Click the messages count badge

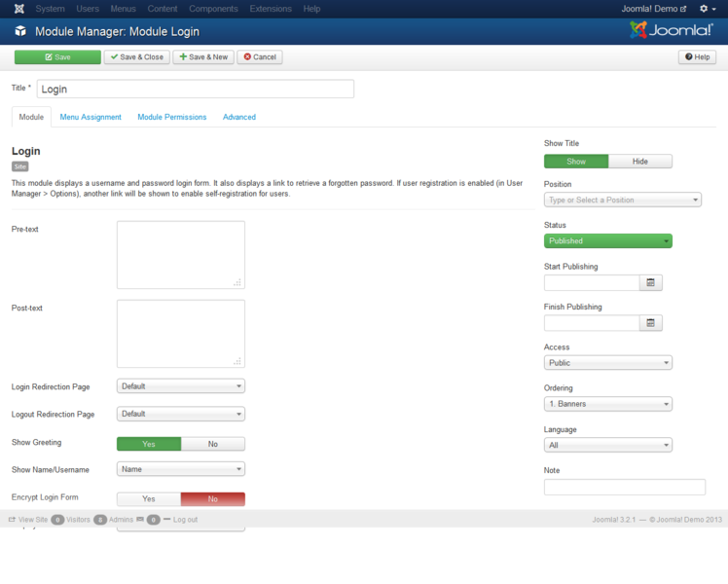point(153,520)
